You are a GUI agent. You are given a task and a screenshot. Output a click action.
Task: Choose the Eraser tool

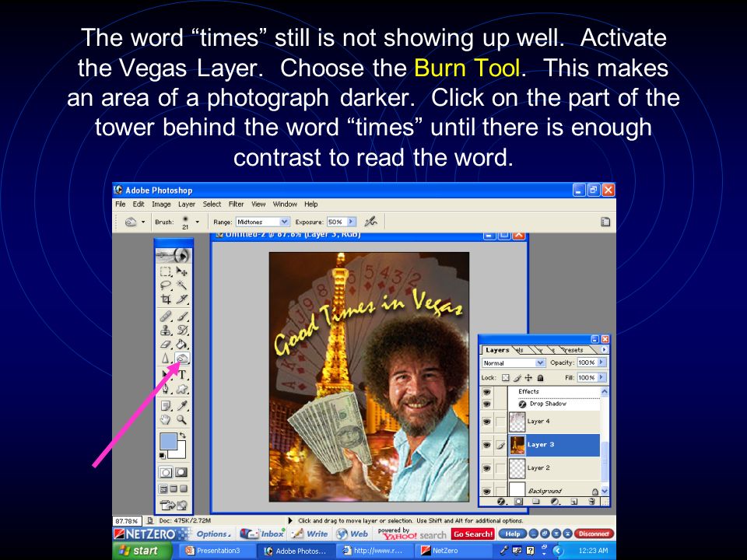[165, 344]
